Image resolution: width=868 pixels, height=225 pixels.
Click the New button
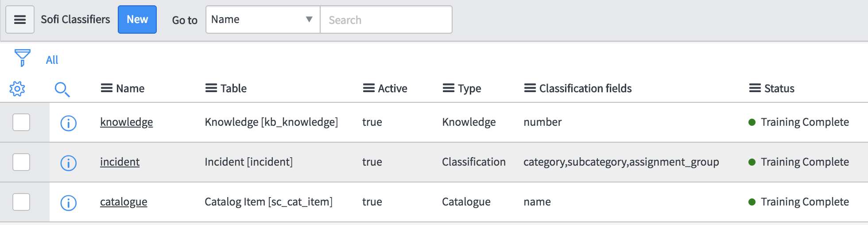[x=137, y=19]
